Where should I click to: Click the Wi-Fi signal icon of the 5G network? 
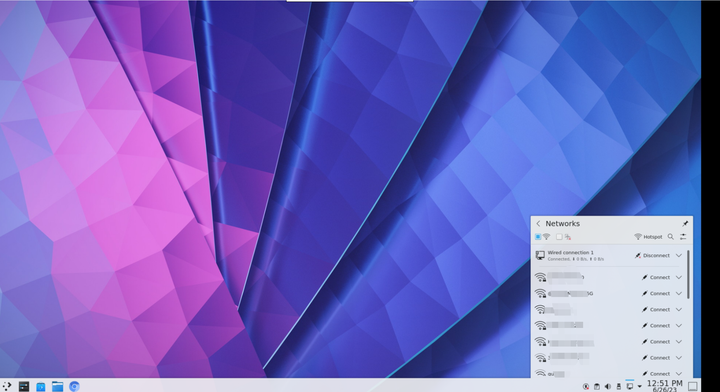point(540,294)
